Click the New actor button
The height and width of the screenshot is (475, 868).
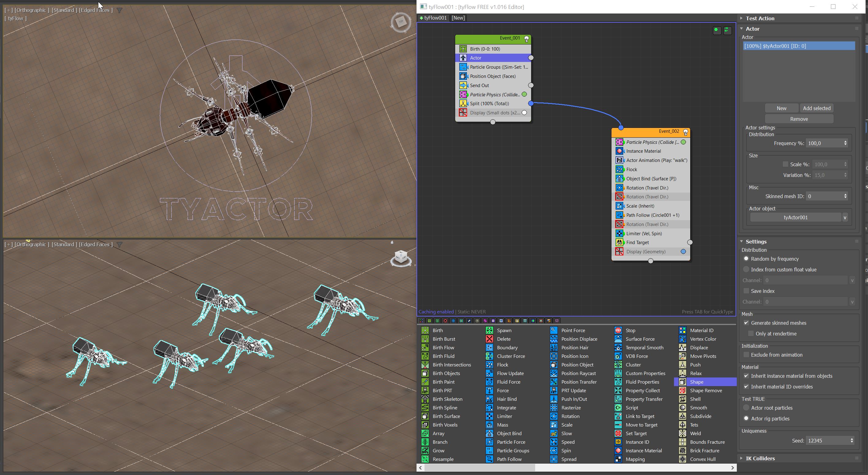pyautogui.click(x=781, y=108)
